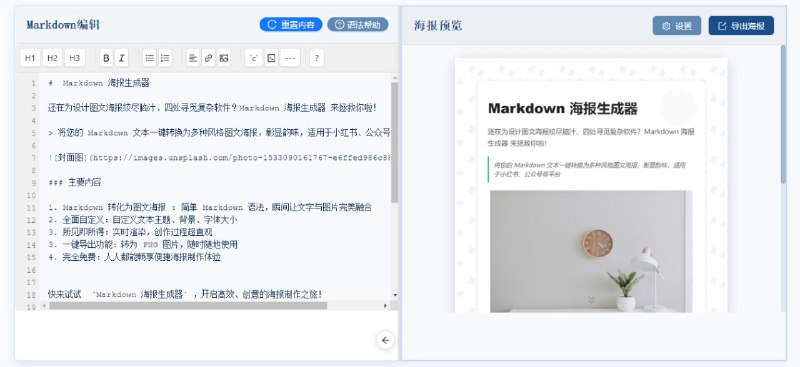Image resolution: width=800 pixels, height=367 pixels.
Task: Insert a code block
Action: (x=271, y=58)
